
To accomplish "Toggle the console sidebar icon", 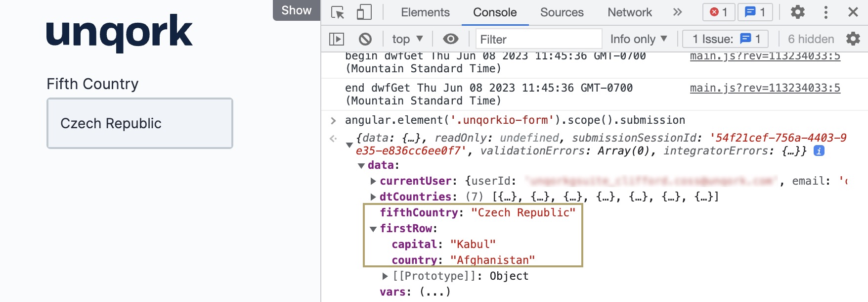I will 337,39.
